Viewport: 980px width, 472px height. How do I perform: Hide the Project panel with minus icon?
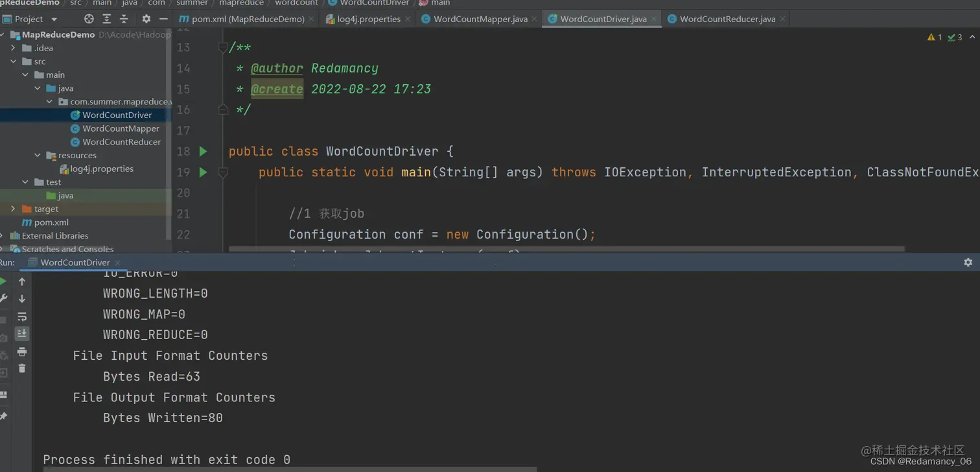click(x=163, y=19)
